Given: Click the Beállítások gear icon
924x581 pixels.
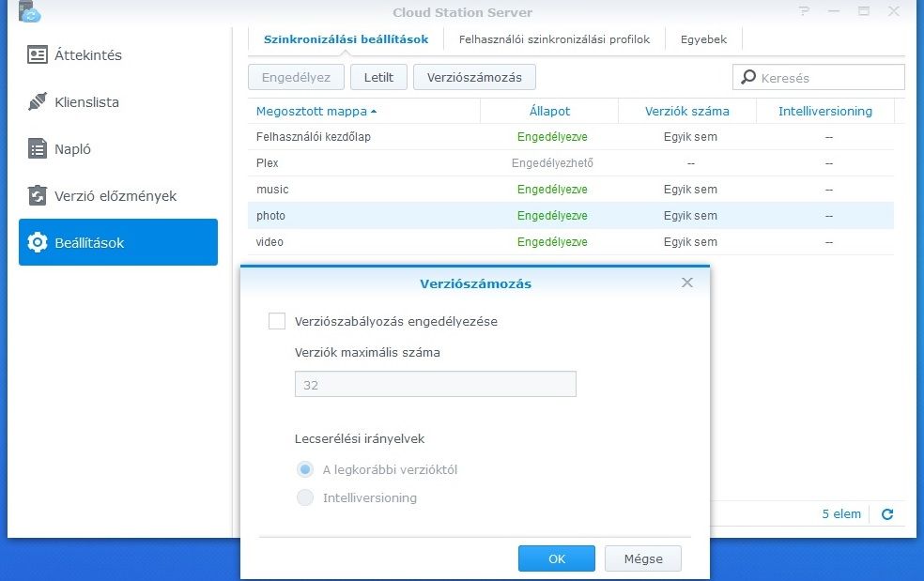Looking at the screenshot, I should point(38,242).
